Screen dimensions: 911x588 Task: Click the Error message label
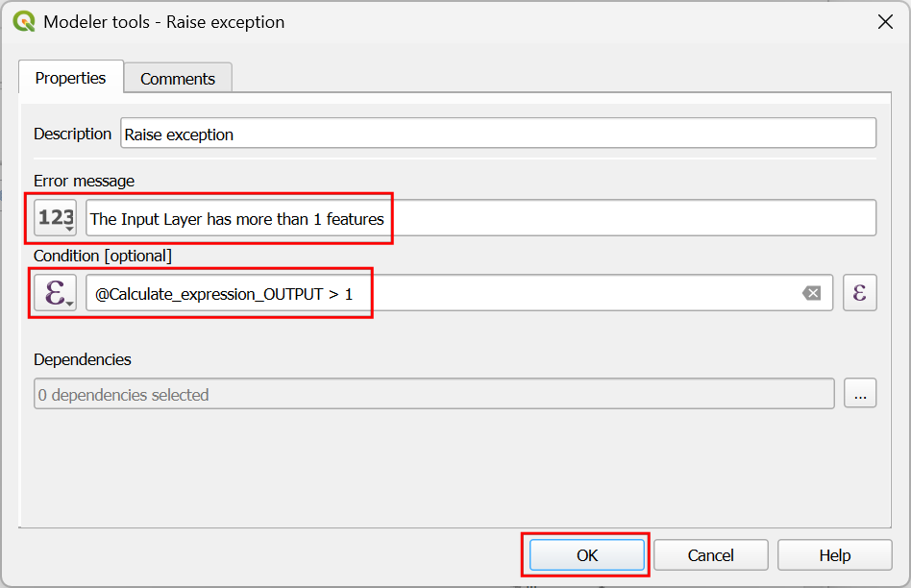pos(84,181)
